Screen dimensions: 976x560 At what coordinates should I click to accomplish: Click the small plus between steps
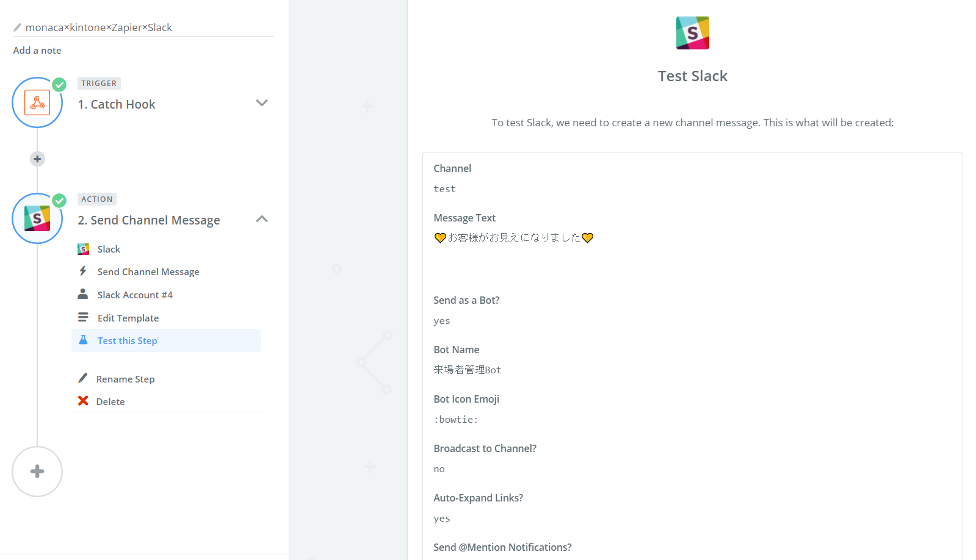pos(37,159)
